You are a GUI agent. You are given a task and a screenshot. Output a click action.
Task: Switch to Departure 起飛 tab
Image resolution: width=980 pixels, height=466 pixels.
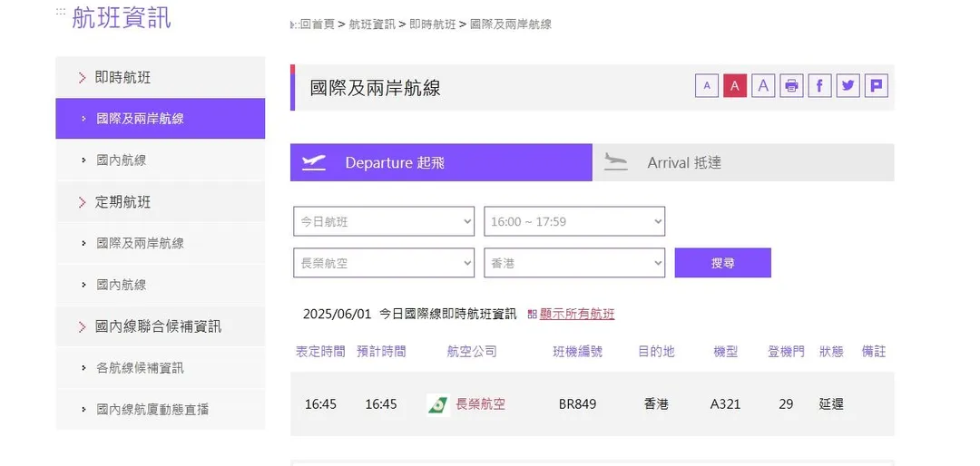click(x=441, y=162)
